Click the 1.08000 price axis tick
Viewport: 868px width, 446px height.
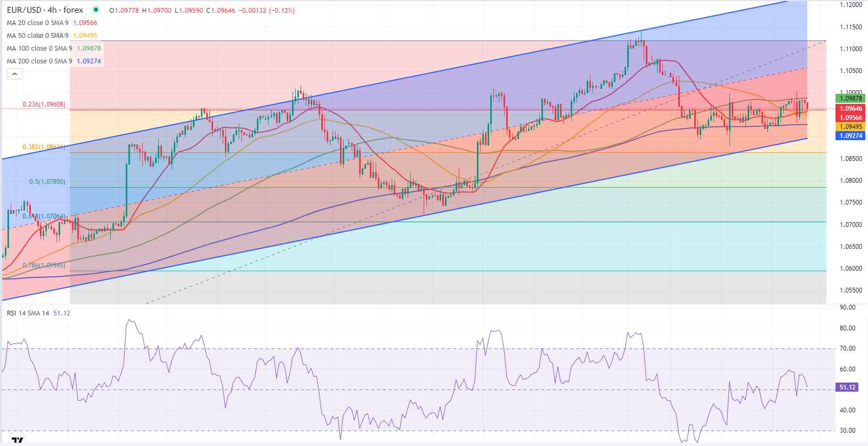tap(850, 181)
